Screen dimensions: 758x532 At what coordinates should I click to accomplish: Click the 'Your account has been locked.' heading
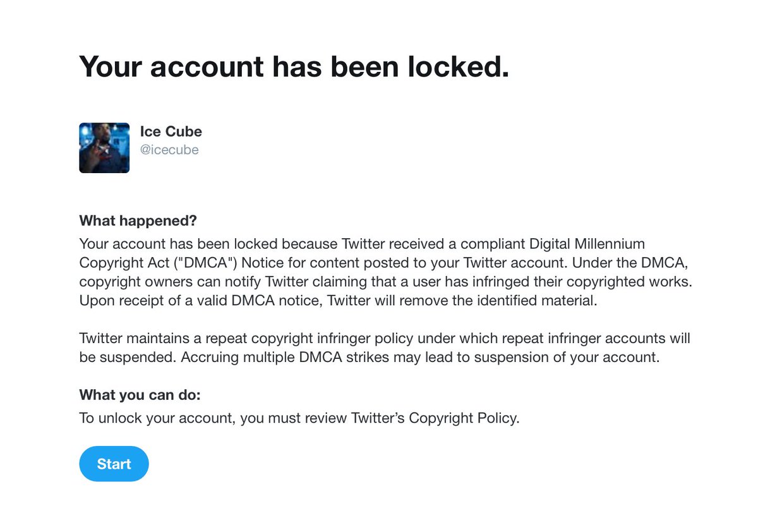[294, 66]
